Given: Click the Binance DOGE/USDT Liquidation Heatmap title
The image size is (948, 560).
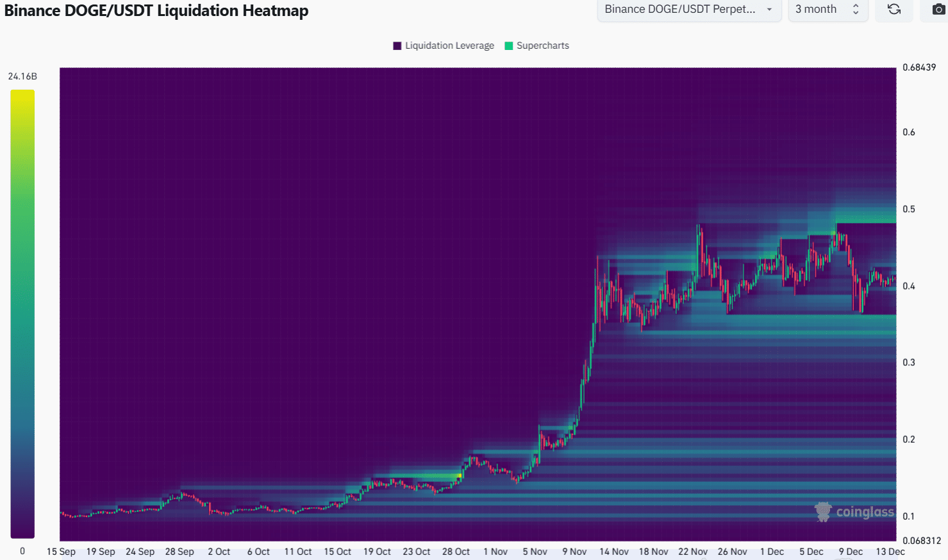Looking at the screenshot, I should click(156, 10).
